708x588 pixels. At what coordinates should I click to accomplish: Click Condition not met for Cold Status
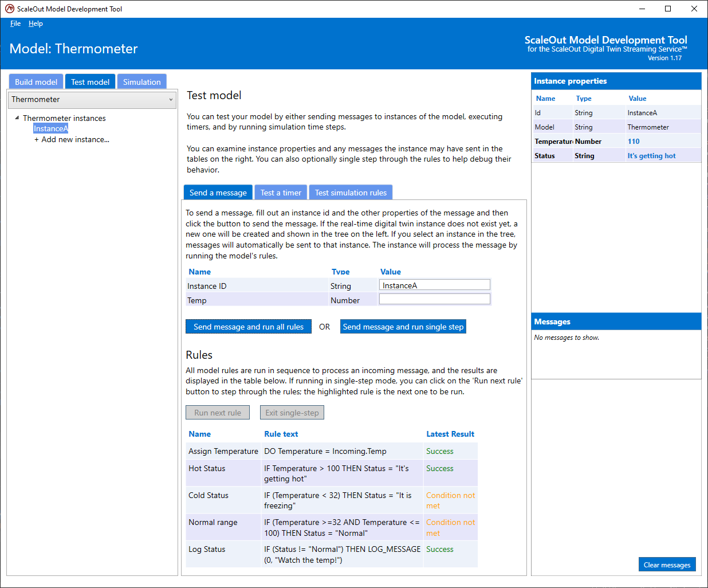click(x=451, y=500)
